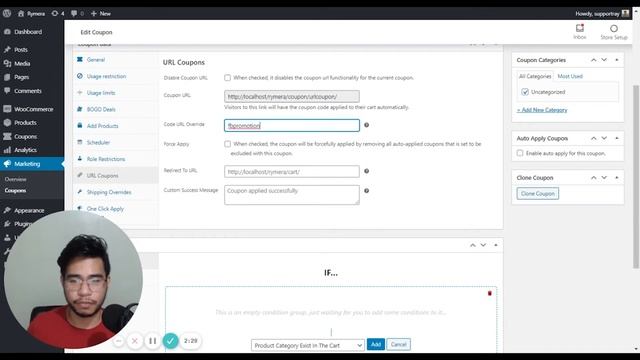This screenshot has height=360, width=640.
Task: Open Comments in sidebar
Action: (28, 91)
